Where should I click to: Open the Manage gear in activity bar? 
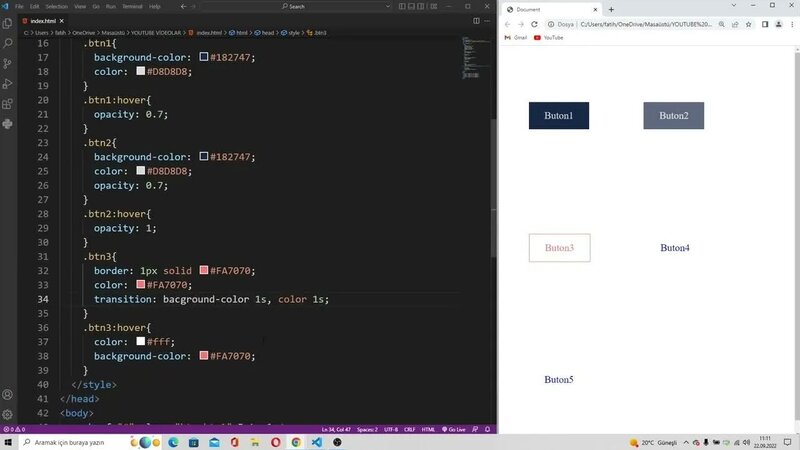click(x=7, y=414)
